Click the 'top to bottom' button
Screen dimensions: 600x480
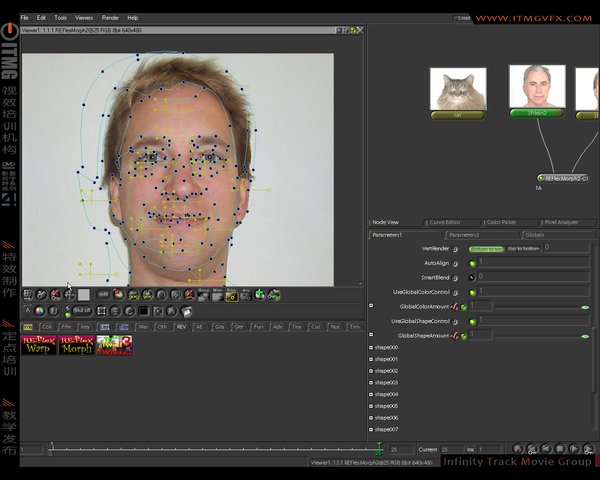click(x=522, y=248)
